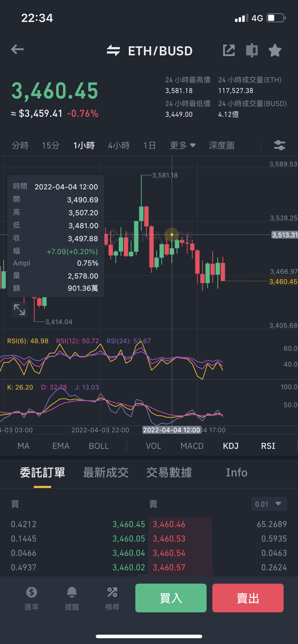Tap the swap trading pair icon

[113, 50]
